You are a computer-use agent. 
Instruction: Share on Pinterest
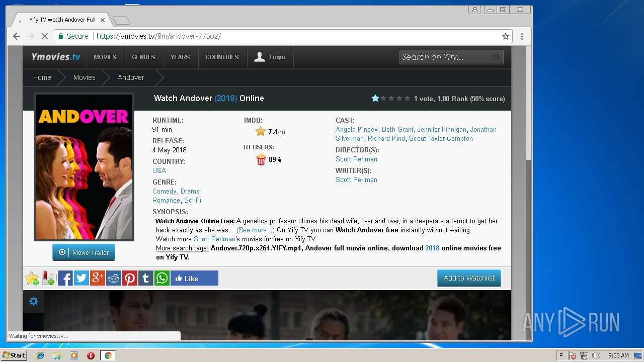point(129,278)
